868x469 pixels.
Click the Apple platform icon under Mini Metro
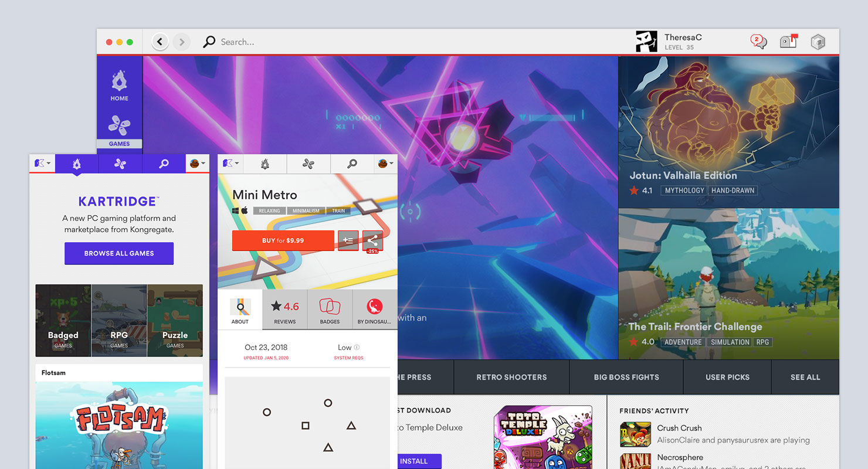[245, 210]
